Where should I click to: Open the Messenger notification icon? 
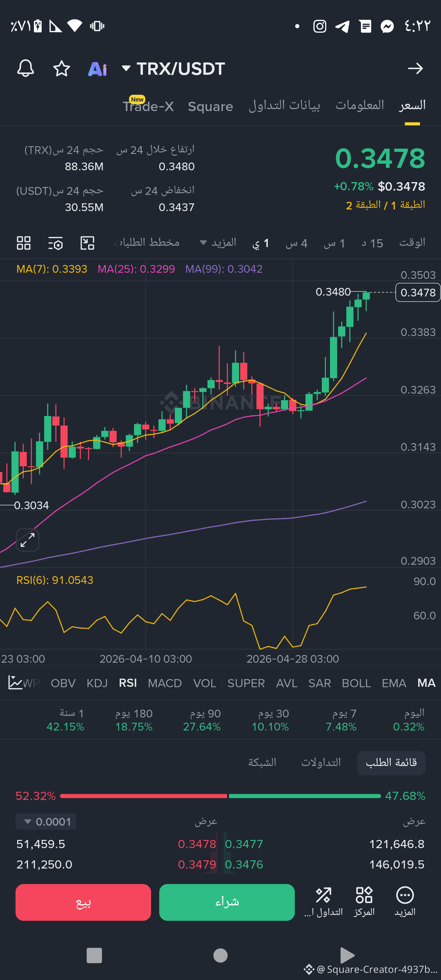[x=387, y=27]
